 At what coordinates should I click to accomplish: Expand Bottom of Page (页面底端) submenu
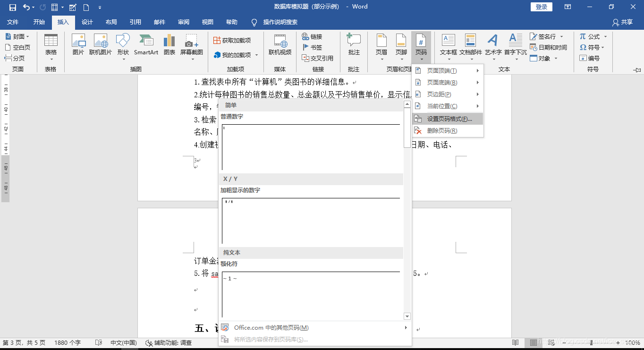coord(448,83)
